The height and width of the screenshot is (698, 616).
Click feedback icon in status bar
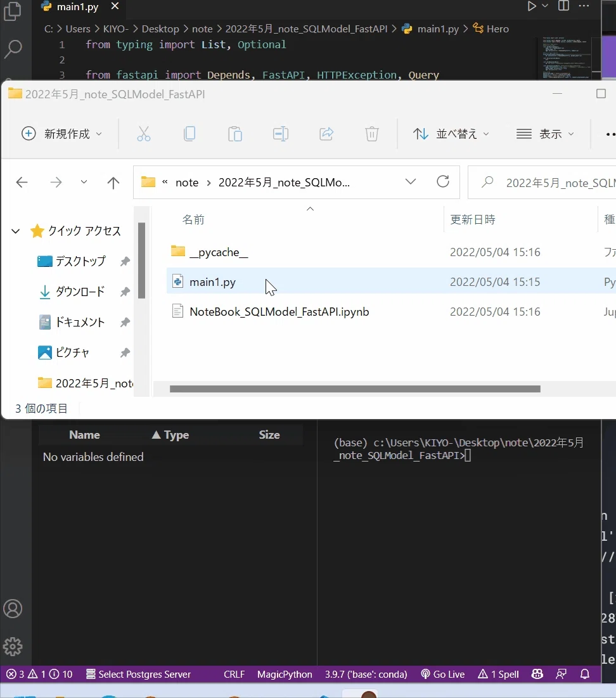(x=561, y=674)
